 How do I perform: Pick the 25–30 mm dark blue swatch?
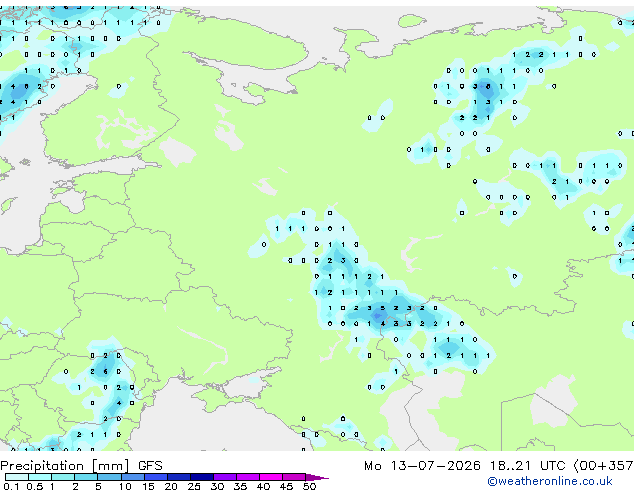click(202, 477)
